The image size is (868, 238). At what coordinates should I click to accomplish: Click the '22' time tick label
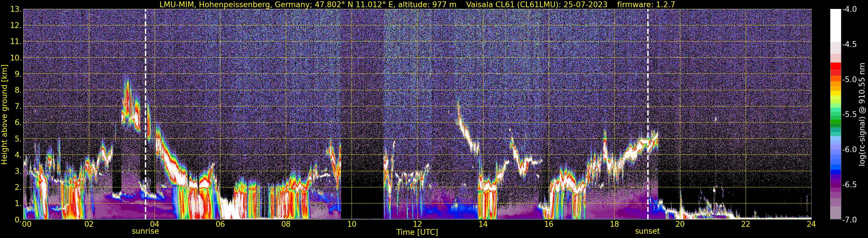(x=746, y=224)
